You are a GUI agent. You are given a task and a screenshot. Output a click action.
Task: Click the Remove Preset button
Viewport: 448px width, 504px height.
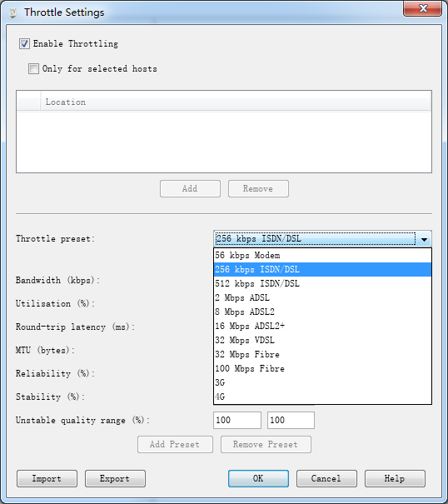point(266,445)
